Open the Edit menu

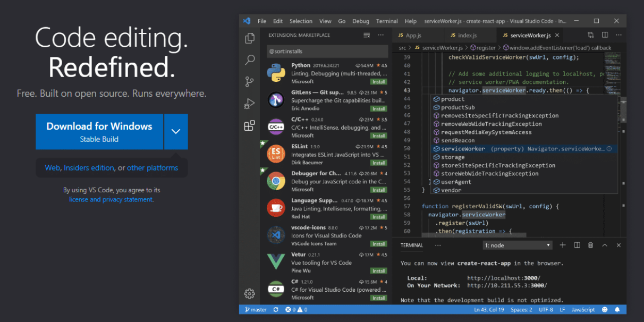278,21
